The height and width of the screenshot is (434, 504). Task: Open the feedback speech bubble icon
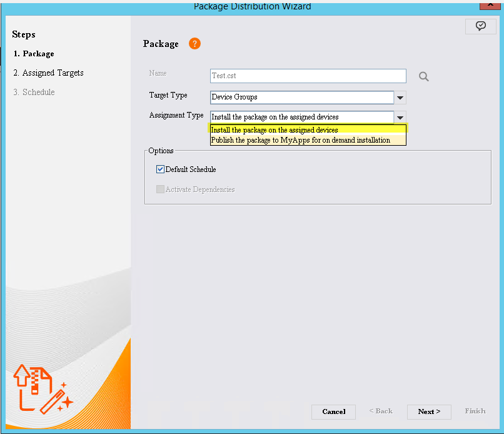click(x=480, y=26)
